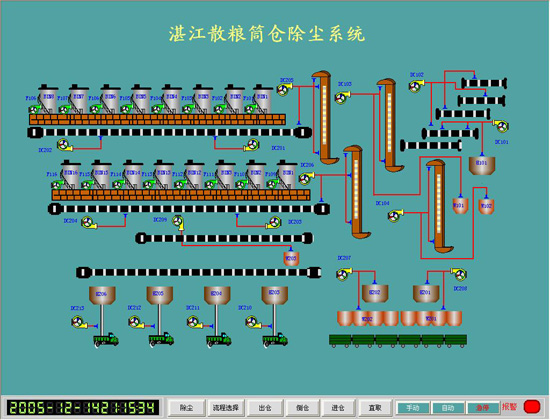Click the 进仓 button
550x420 pixels.
(x=338, y=408)
